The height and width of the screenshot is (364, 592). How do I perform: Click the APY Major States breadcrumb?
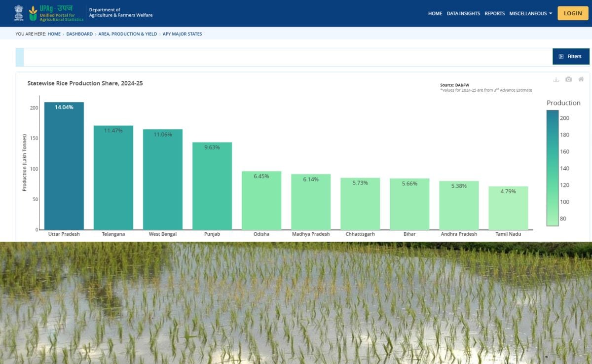(x=182, y=34)
